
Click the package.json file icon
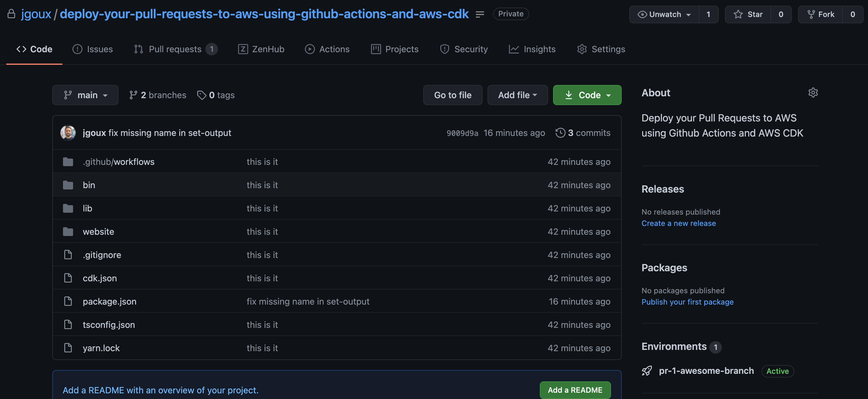tap(68, 301)
